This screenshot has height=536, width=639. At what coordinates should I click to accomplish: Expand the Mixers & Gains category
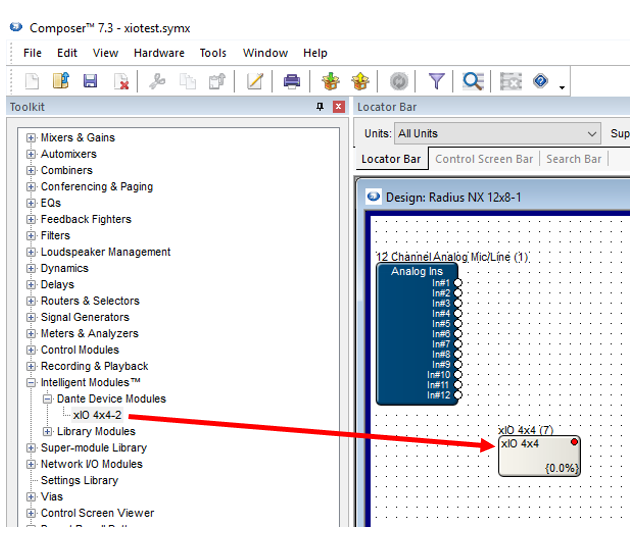[x=31, y=138]
